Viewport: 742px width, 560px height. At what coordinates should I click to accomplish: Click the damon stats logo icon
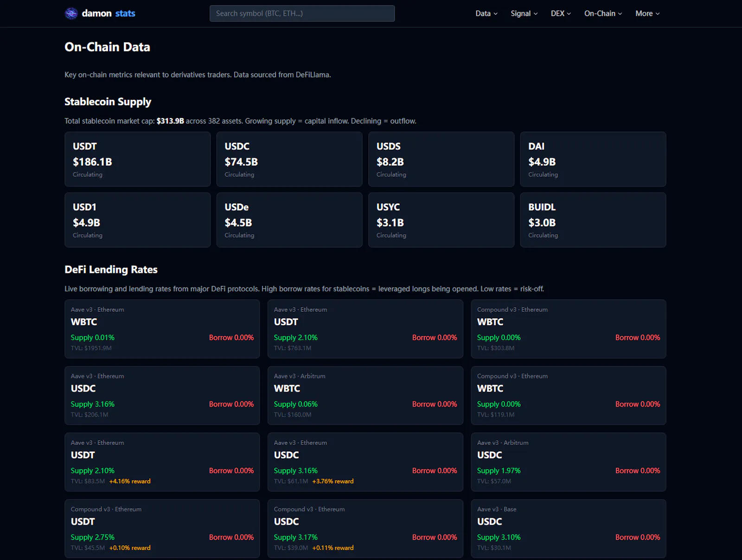click(71, 13)
